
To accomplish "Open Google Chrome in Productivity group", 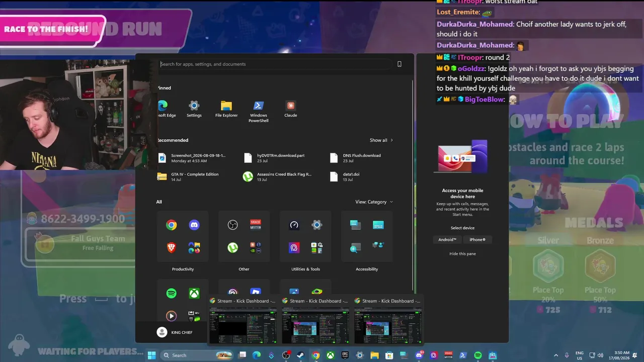I will click(x=172, y=225).
